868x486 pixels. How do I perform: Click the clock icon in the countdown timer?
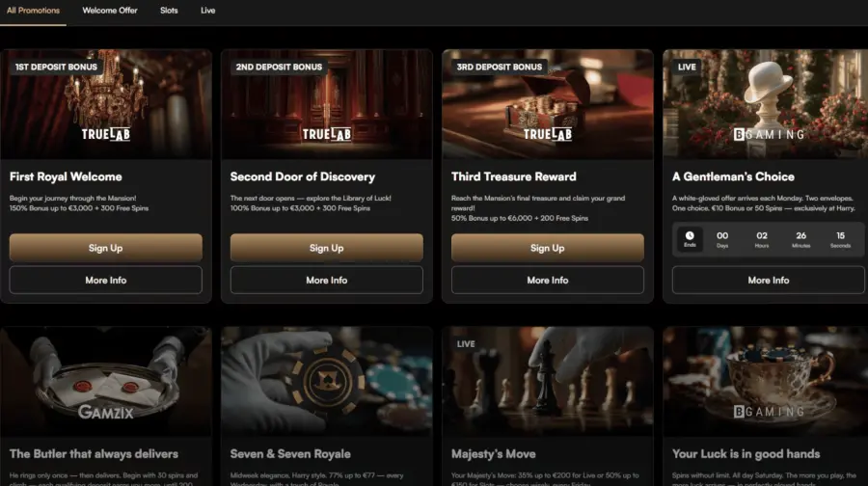point(690,236)
